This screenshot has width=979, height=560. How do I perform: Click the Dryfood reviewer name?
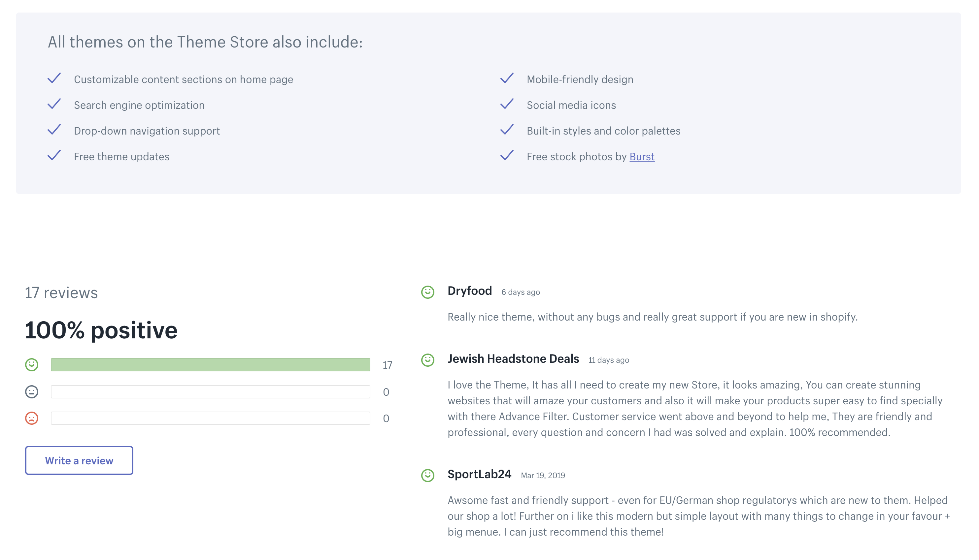pos(469,291)
